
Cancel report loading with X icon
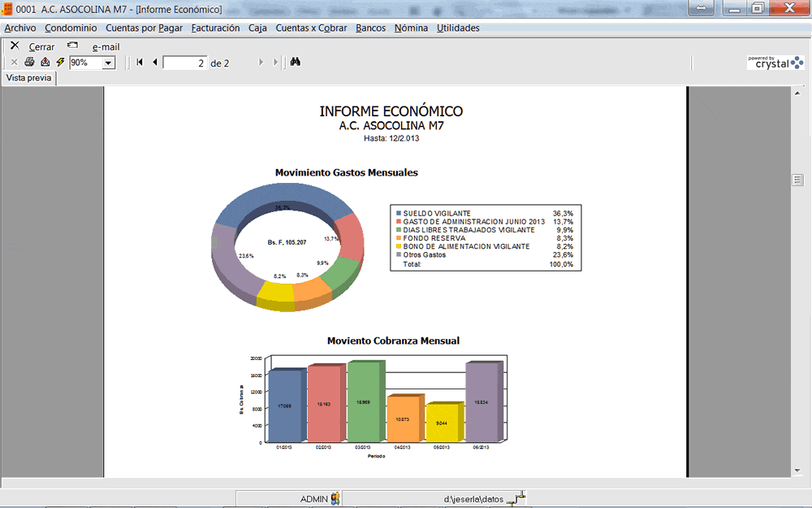coord(13,62)
